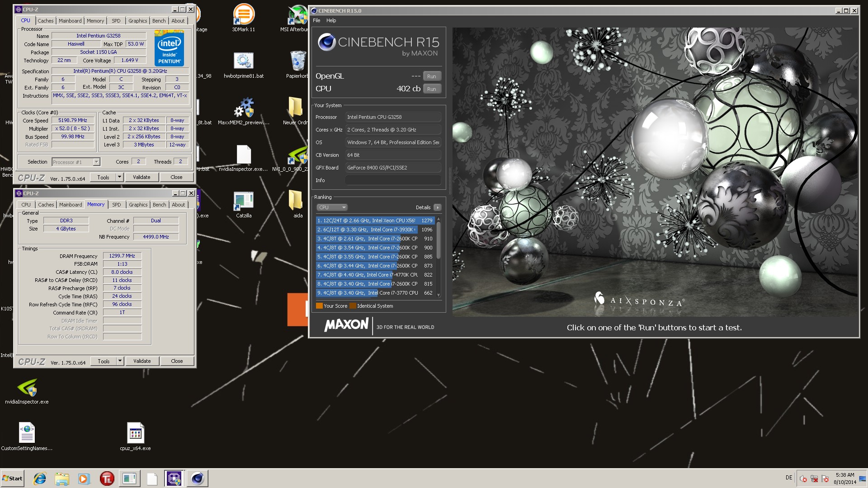Switch to Caches tab in CPU-Z CPU window
This screenshot has width=868, height=488.
click(x=45, y=21)
